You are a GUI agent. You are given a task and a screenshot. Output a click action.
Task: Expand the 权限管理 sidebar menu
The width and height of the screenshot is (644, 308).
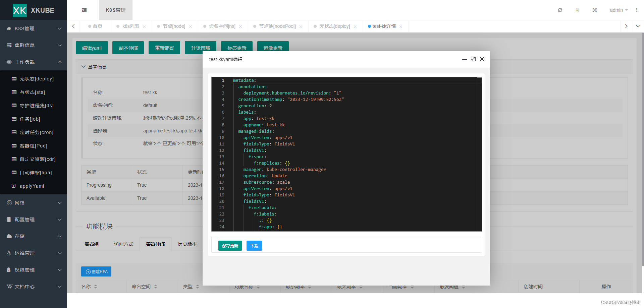coord(34,270)
